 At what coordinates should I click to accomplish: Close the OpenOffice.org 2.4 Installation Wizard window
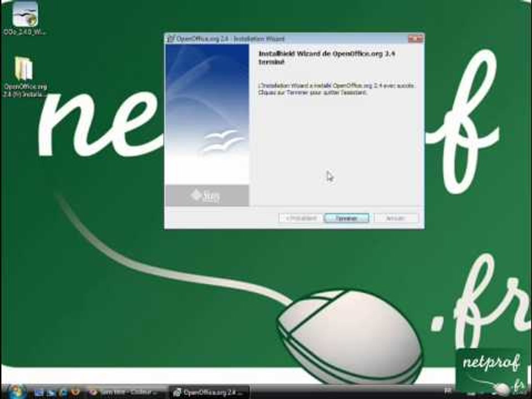pos(415,39)
